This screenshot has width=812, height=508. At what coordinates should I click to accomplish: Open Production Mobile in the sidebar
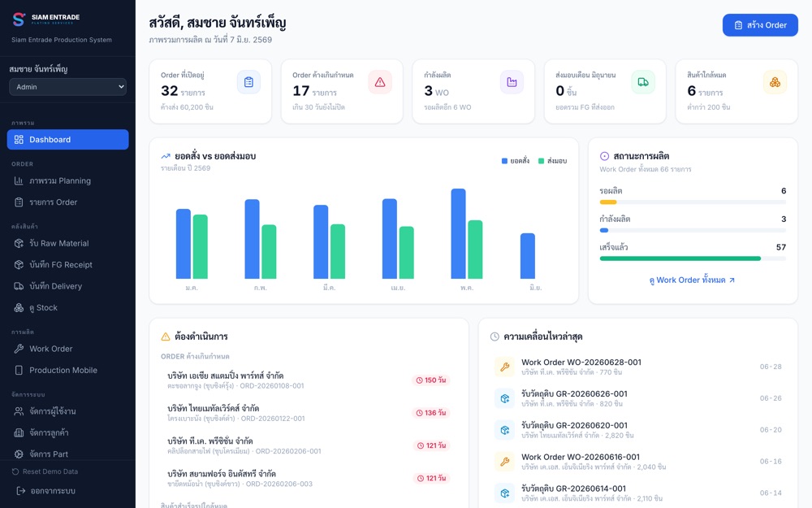tap(68, 370)
